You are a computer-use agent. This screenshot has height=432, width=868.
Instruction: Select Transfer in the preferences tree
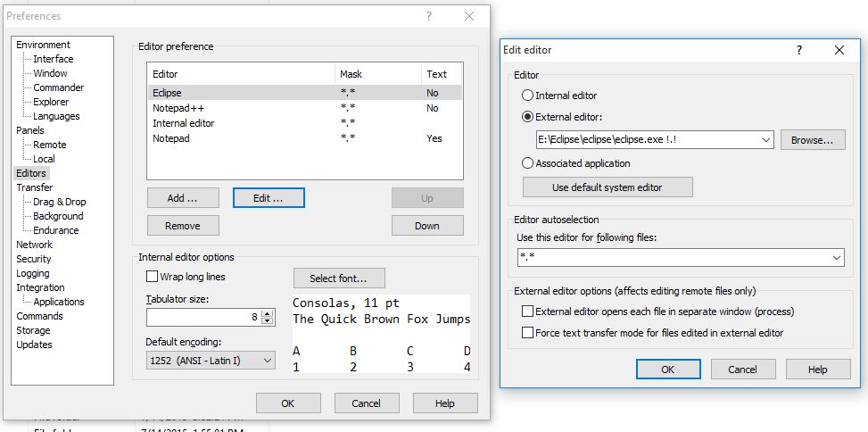coord(34,187)
